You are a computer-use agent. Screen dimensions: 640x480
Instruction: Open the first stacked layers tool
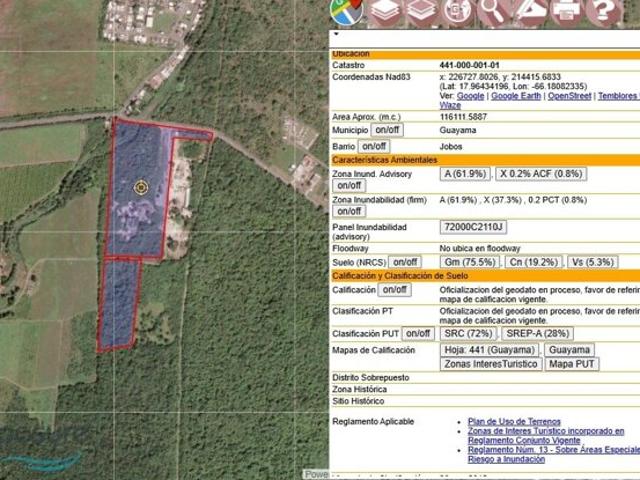[383, 11]
